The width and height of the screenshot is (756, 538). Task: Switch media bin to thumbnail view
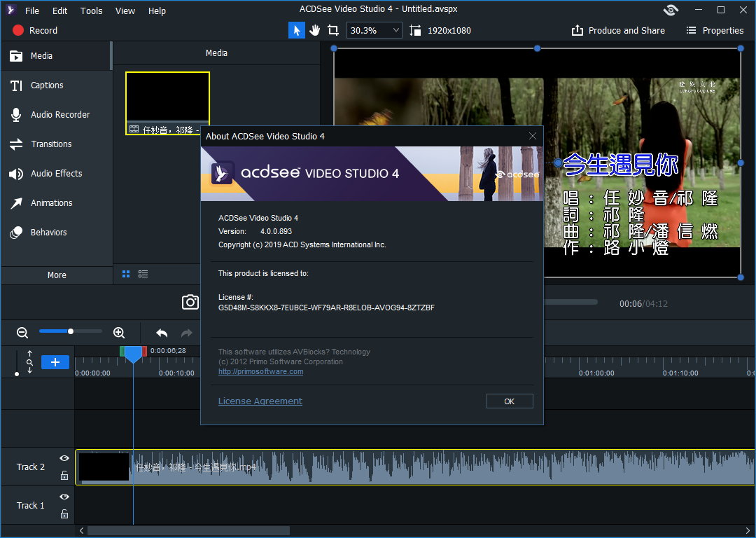pyautogui.click(x=126, y=274)
